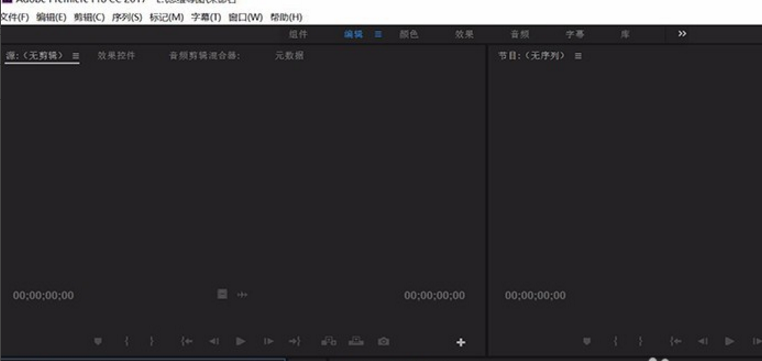
Task: Select the 节目:(无序列) panel tab
Action: [x=532, y=55]
